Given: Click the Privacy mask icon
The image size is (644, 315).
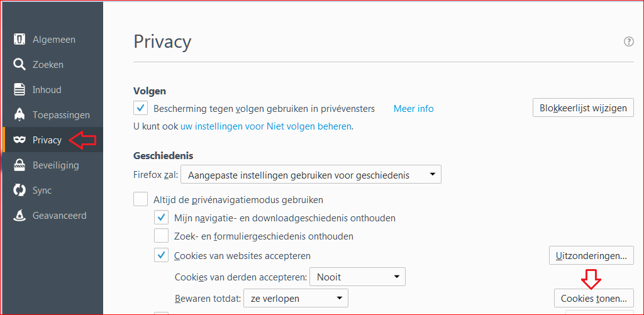Looking at the screenshot, I should (19, 140).
